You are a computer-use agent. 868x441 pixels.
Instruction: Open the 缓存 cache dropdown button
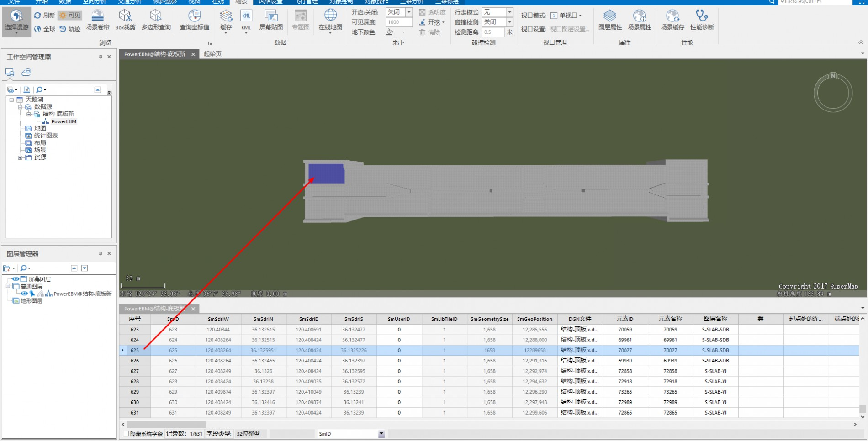click(x=226, y=21)
